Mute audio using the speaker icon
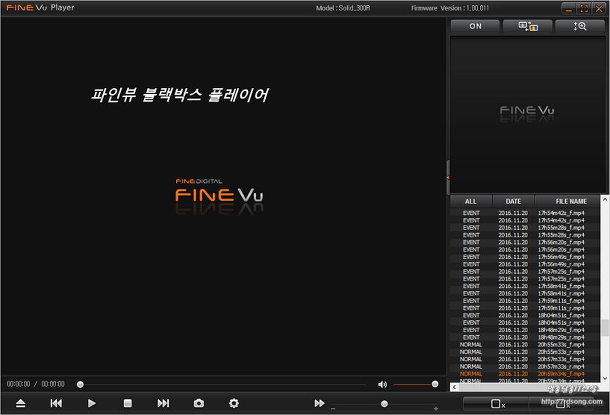This screenshot has height=415, width=610. click(382, 384)
